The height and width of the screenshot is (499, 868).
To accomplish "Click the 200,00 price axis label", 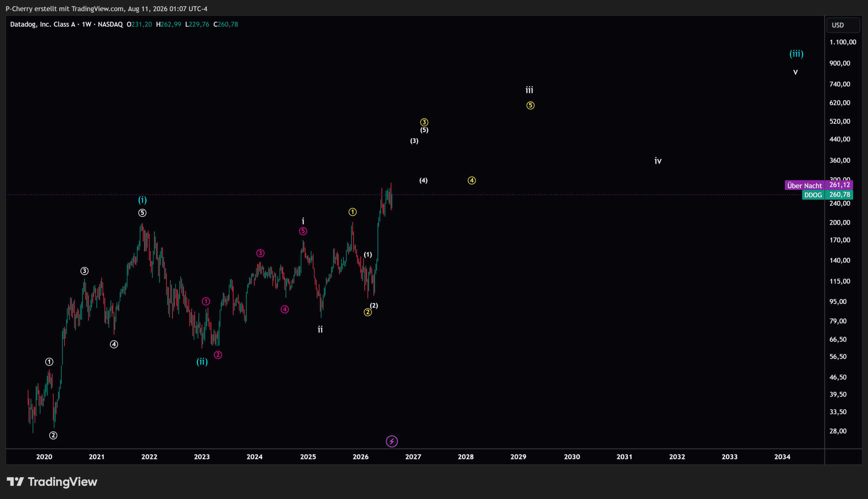I will (x=840, y=222).
